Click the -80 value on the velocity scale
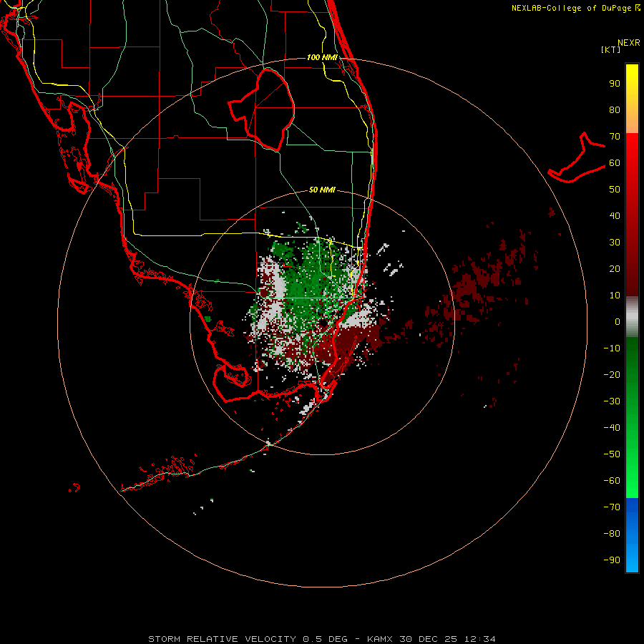This screenshot has height=644, width=644. [612, 534]
